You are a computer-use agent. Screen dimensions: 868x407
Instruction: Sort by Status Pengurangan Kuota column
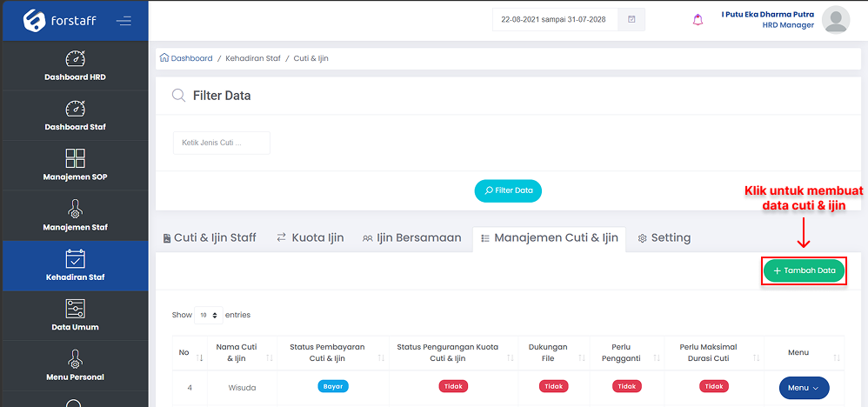[453, 353]
